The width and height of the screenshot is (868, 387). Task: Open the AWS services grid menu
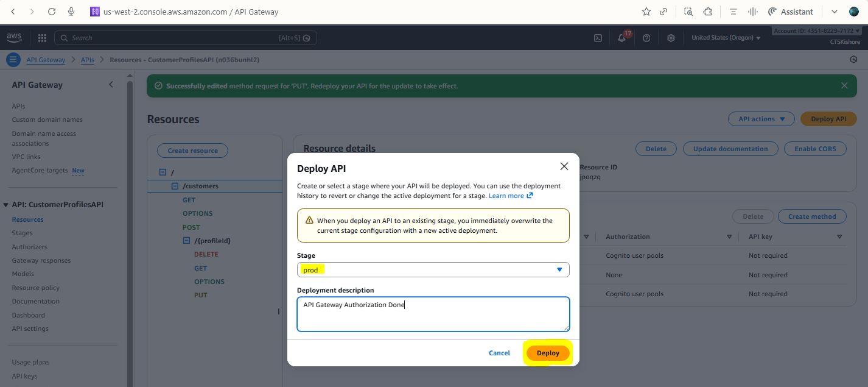[x=42, y=38]
